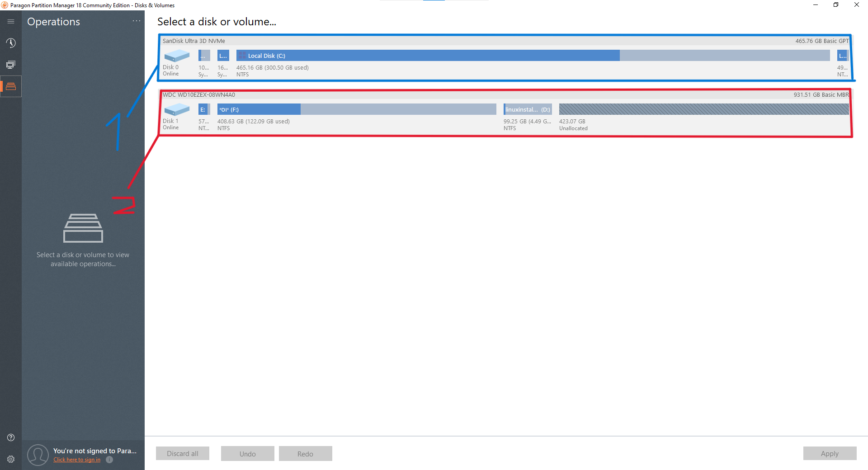Viewport: 868px width, 470px height.
Task: Open the settings gear icon
Action: [x=11, y=459]
